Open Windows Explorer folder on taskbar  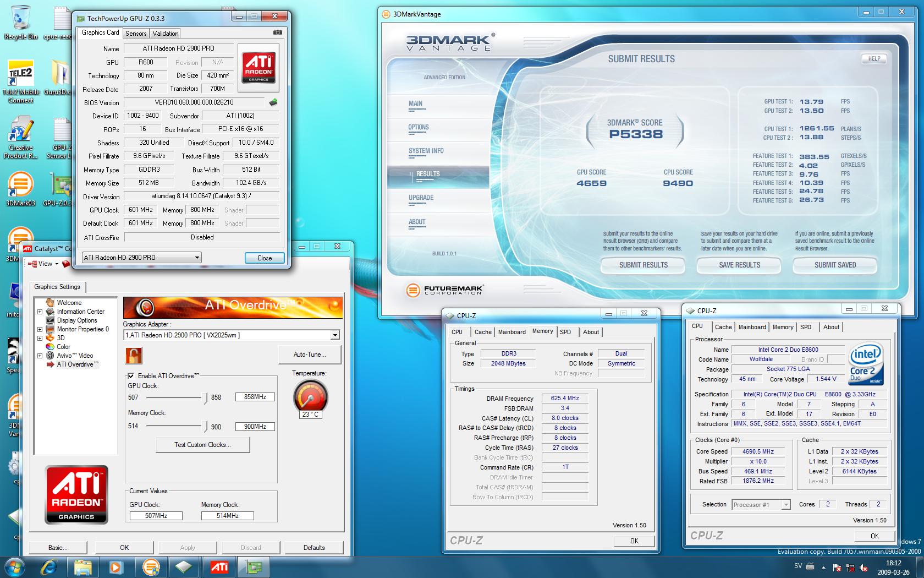point(83,566)
